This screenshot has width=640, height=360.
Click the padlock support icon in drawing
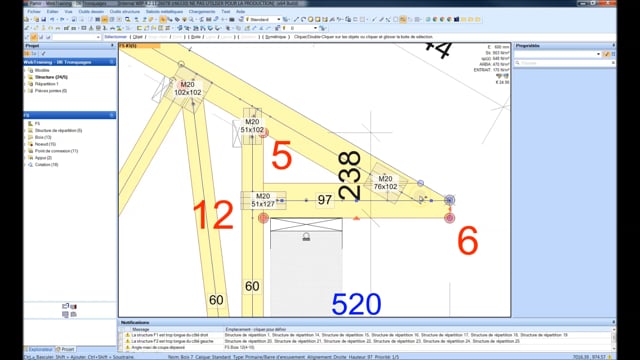click(306, 236)
